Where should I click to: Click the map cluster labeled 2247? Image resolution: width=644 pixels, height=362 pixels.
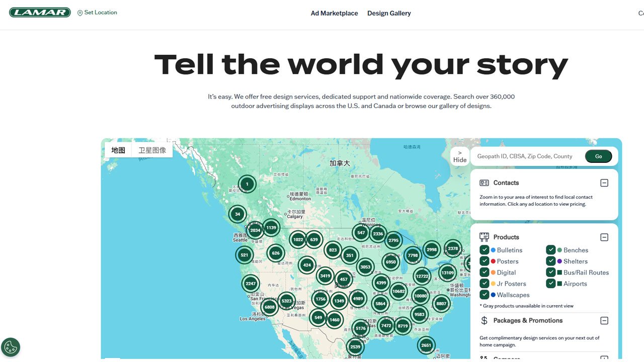point(251,284)
